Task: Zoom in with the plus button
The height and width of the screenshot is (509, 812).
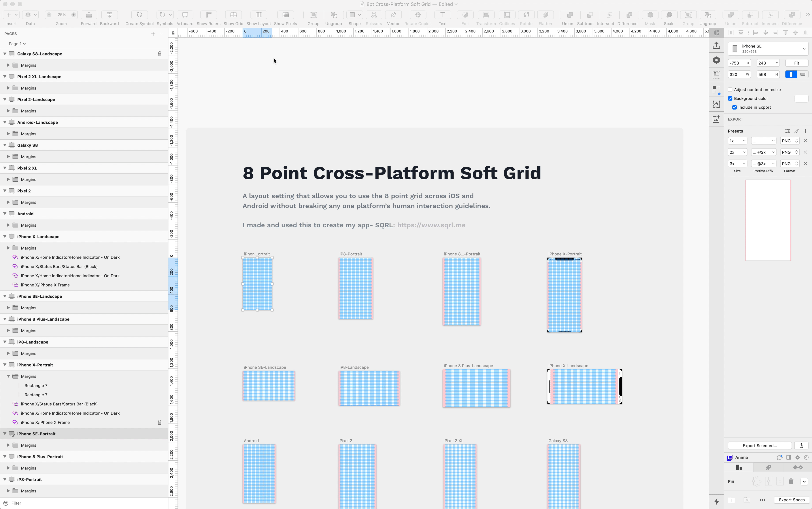Action: (x=74, y=15)
